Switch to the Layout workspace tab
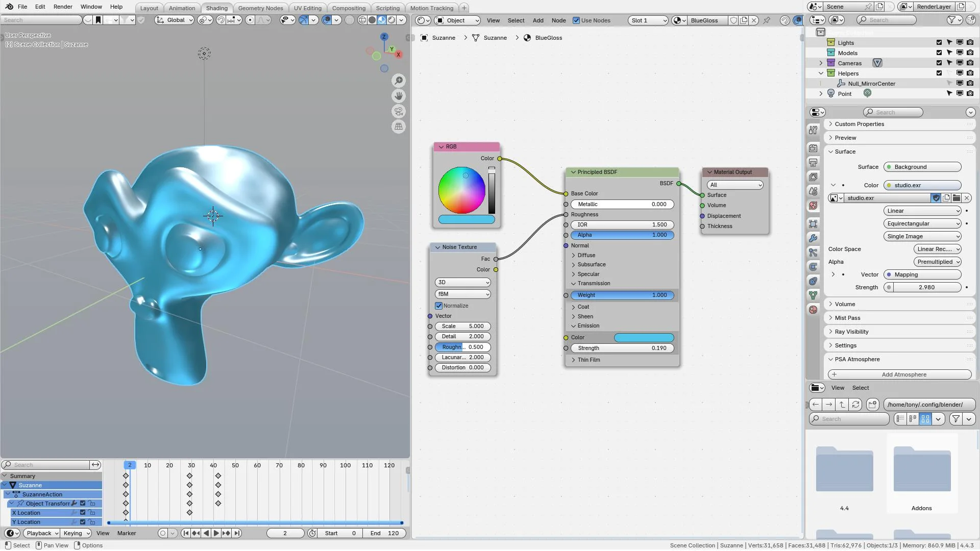The image size is (980, 551). [149, 8]
